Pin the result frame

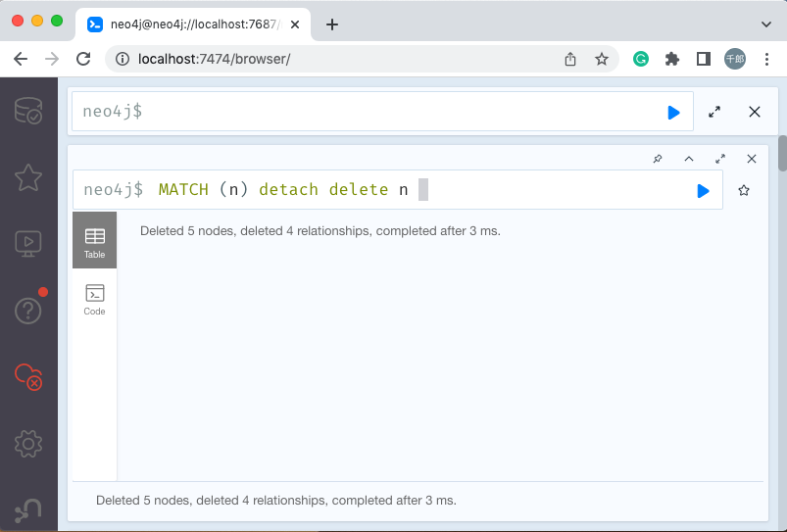pyautogui.click(x=658, y=159)
